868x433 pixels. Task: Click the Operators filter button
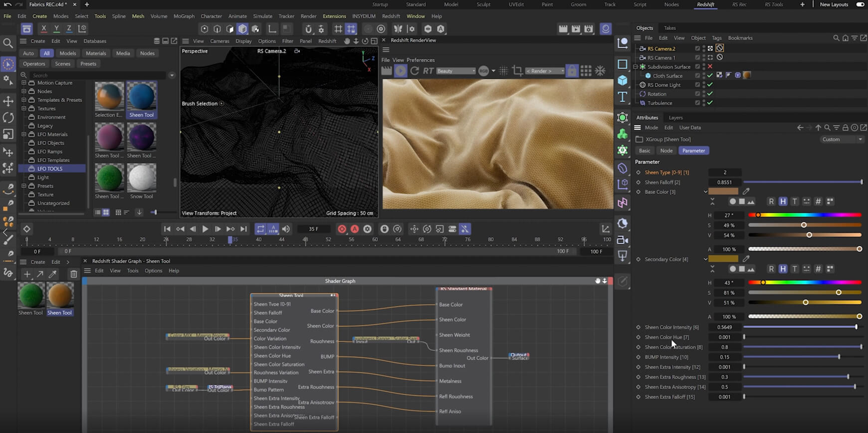tap(34, 64)
